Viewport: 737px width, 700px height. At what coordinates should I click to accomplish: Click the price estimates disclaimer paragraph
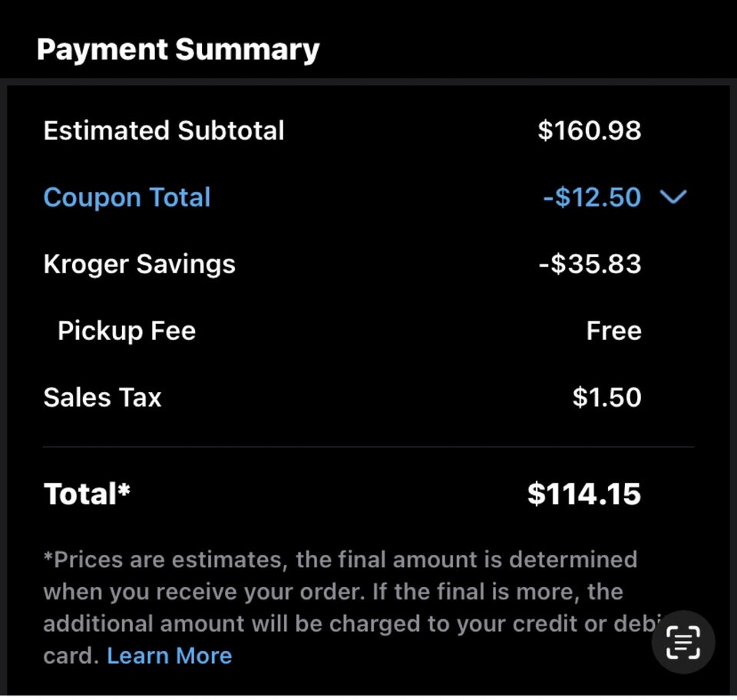[338, 591]
